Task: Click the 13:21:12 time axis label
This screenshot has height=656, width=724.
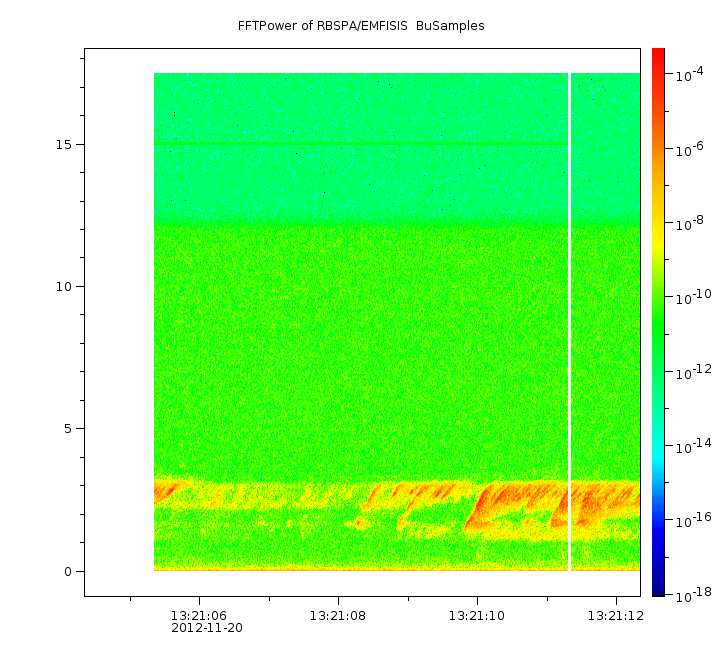Action: 615,616
